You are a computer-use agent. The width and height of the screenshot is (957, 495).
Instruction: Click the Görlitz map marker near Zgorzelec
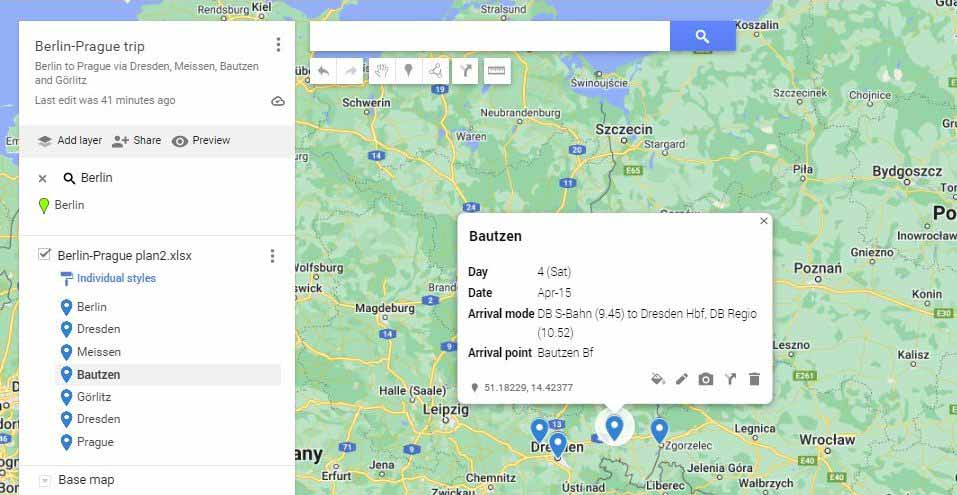[659, 430]
